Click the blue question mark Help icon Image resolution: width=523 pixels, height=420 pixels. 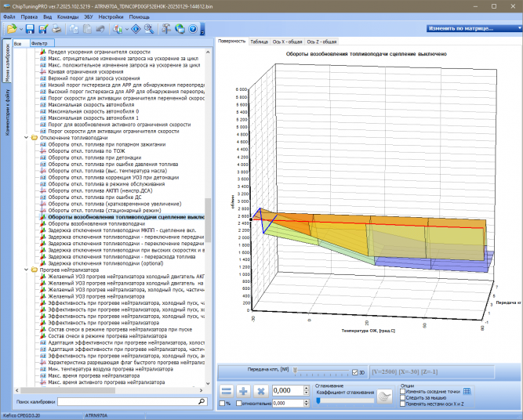point(193,29)
